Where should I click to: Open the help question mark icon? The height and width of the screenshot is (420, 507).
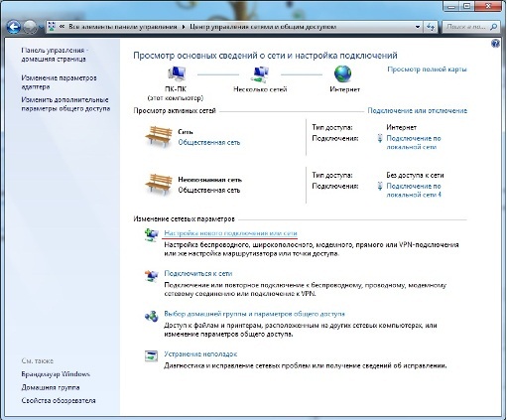[495, 43]
